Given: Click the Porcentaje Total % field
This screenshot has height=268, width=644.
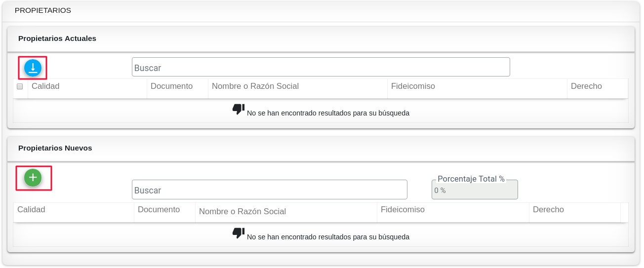Looking at the screenshot, I should [x=475, y=190].
